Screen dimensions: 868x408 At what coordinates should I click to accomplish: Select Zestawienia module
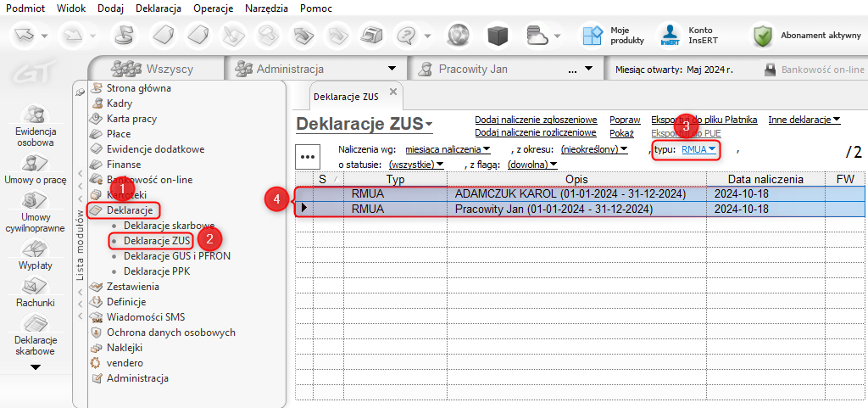tap(133, 287)
